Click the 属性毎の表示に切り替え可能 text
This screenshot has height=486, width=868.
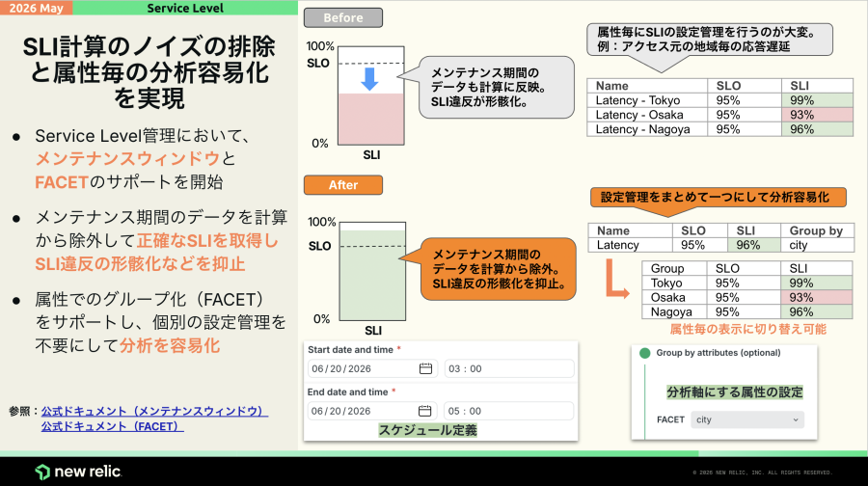point(747,330)
